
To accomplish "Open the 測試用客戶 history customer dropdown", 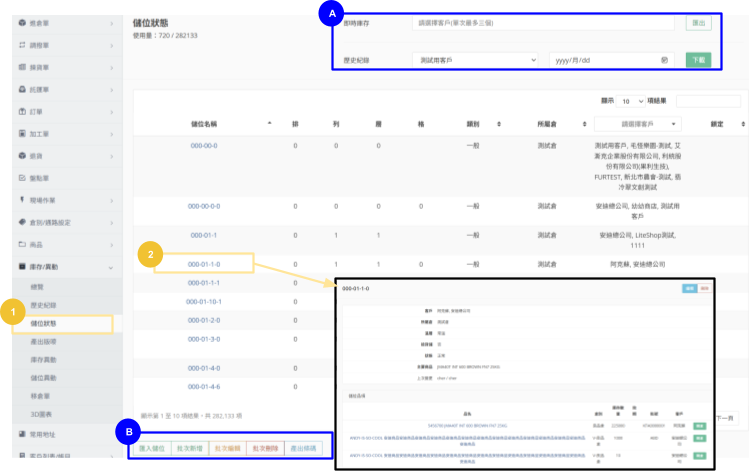I will tap(475, 60).
